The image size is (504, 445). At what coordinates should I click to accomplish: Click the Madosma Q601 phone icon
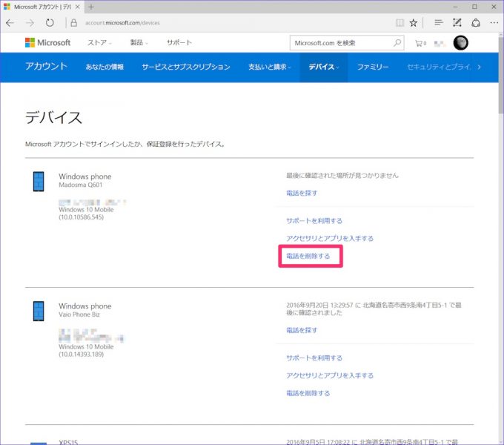coord(39,182)
